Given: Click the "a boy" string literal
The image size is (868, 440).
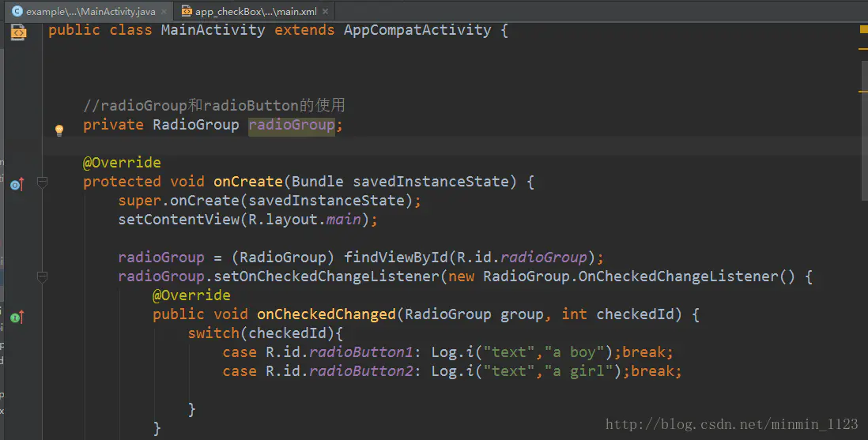Looking at the screenshot, I should [573, 352].
